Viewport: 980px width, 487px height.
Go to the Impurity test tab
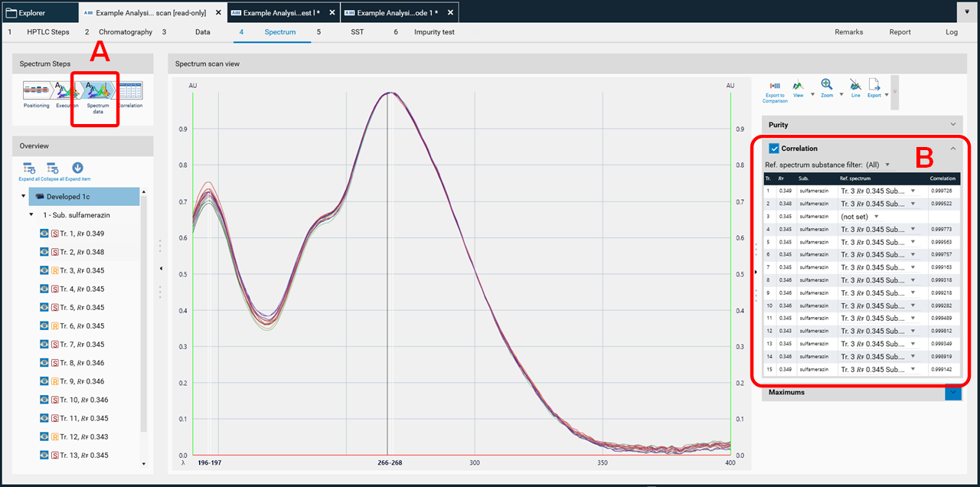pyautogui.click(x=434, y=32)
